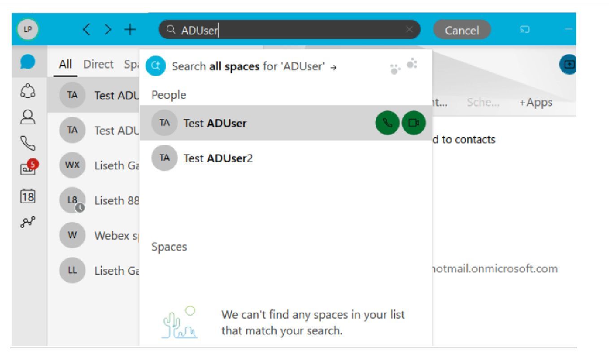Go forward with the right arrow
This screenshot has width=609, height=364.
[x=108, y=30]
